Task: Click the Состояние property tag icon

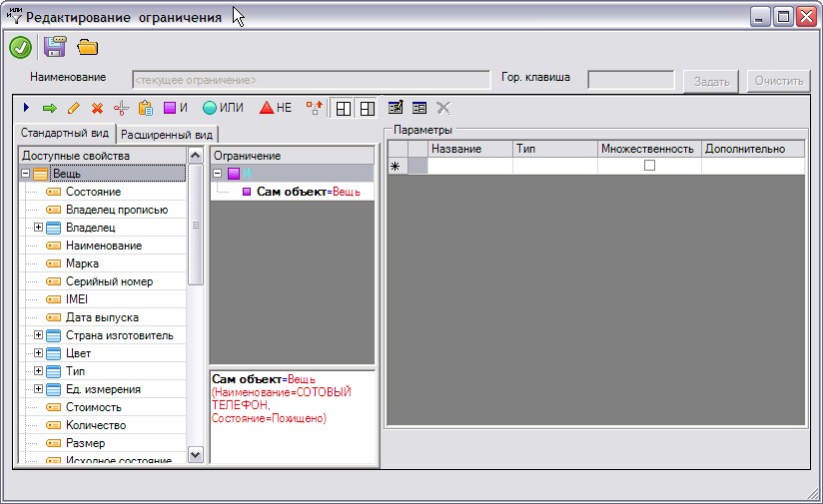Action: point(54,192)
